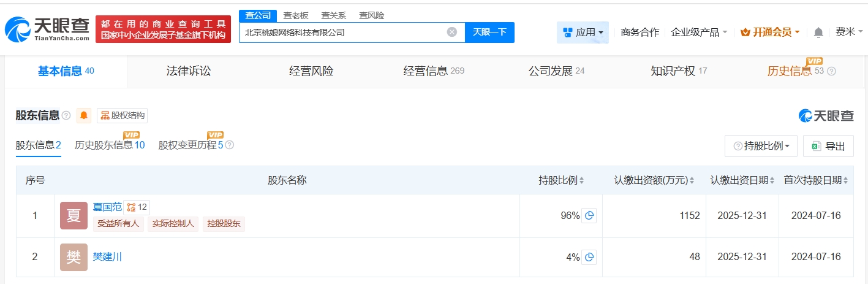Open the pie chart icon for 96% holding
The image size is (868, 284).
pos(589,216)
